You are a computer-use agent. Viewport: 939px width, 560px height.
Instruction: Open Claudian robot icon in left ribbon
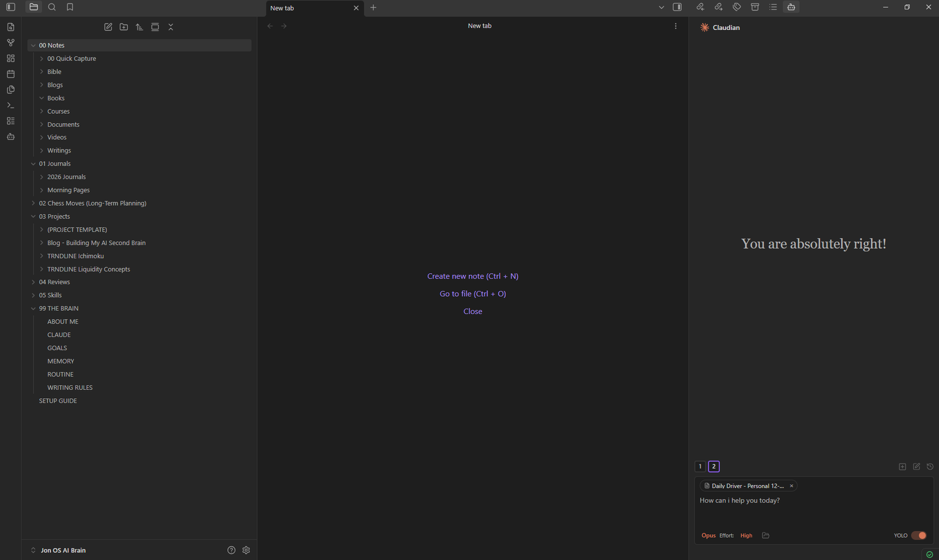pyautogui.click(x=11, y=137)
